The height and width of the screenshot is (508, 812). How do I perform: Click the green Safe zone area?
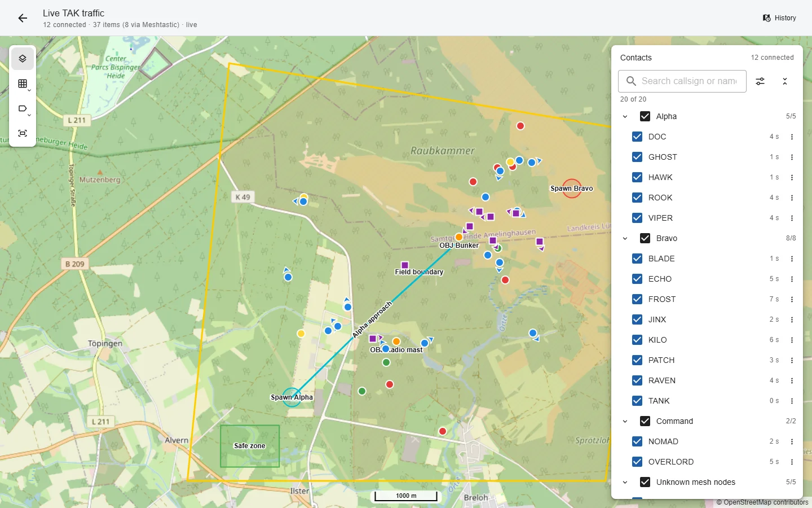[250, 446]
